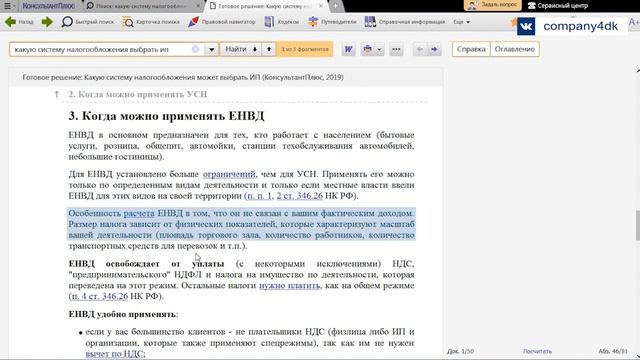The width and height of the screenshot is (640, 360).
Task: Expand the print options dropdown arrow
Action: (379, 49)
